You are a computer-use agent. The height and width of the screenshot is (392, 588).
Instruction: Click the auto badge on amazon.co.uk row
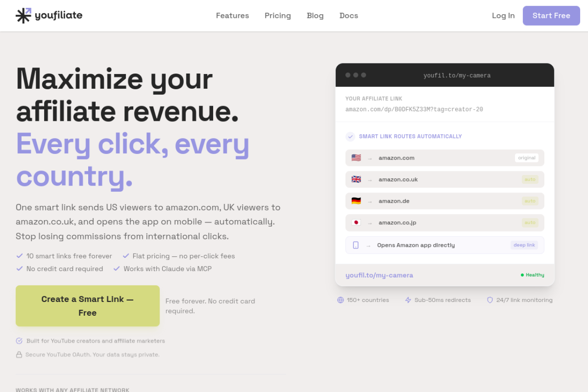530,180
